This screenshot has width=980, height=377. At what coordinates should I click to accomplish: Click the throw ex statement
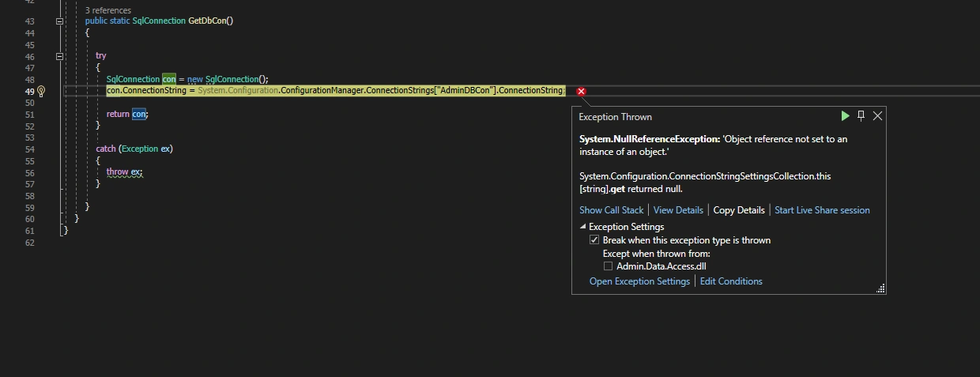tap(125, 172)
